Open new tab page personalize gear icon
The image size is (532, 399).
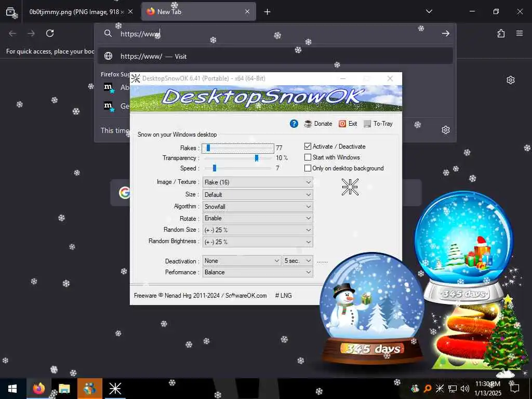click(511, 80)
